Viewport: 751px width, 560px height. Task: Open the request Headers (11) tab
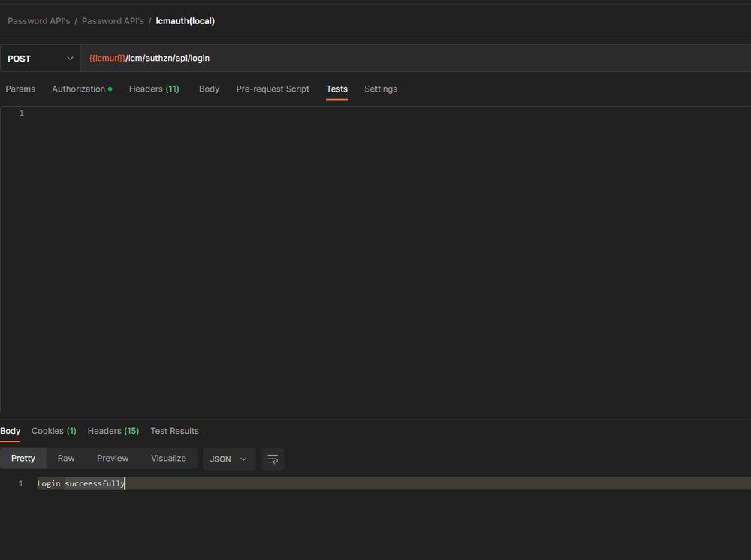coord(154,89)
